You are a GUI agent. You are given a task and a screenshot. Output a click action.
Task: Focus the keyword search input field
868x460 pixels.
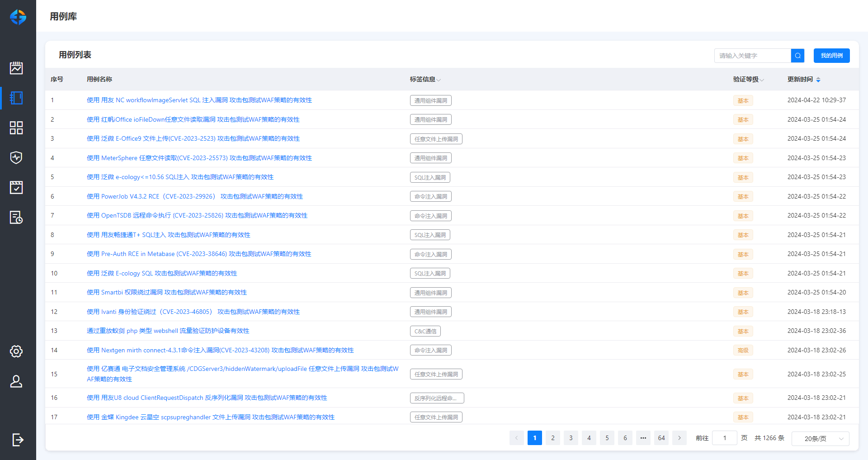753,56
